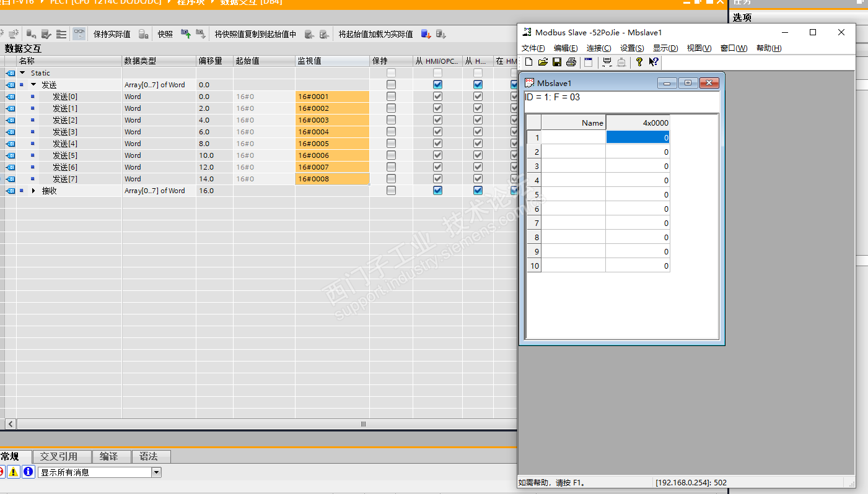Click the 监视值 column header
This screenshot has width=868, height=494.
pyautogui.click(x=332, y=61)
